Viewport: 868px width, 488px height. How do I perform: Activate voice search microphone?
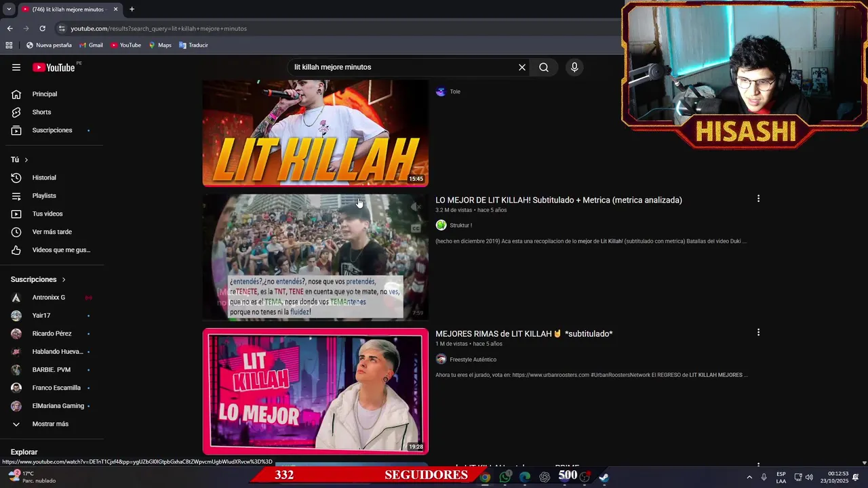pyautogui.click(x=574, y=67)
